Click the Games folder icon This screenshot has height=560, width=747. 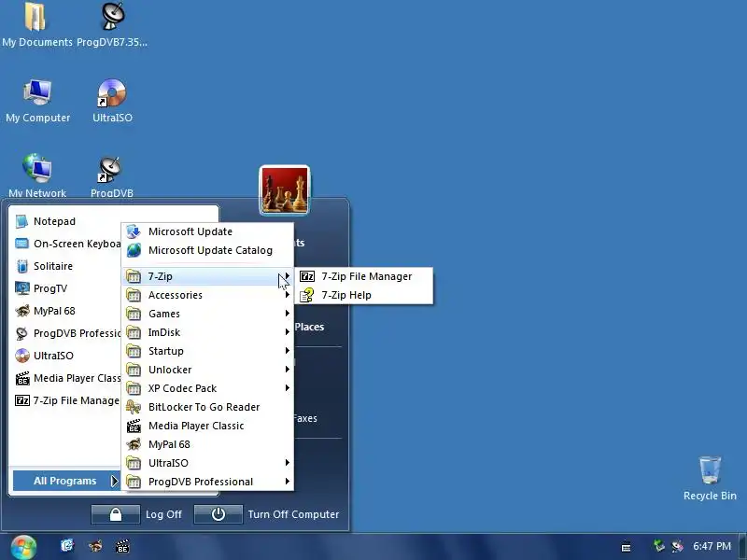point(134,314)
